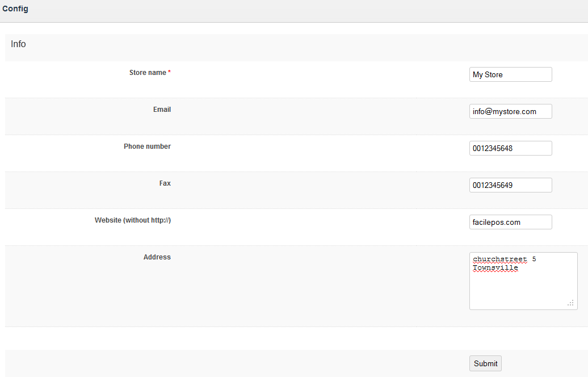Grab the Address textarea resize handle
588x377 pixels.
(570, 303)
